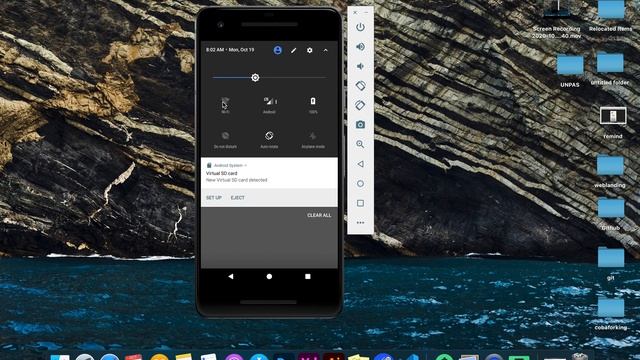The height and width of the screenshot is (360, 640).
Task: Select the cobaforking folder on desktop
Action: [611, 314]
